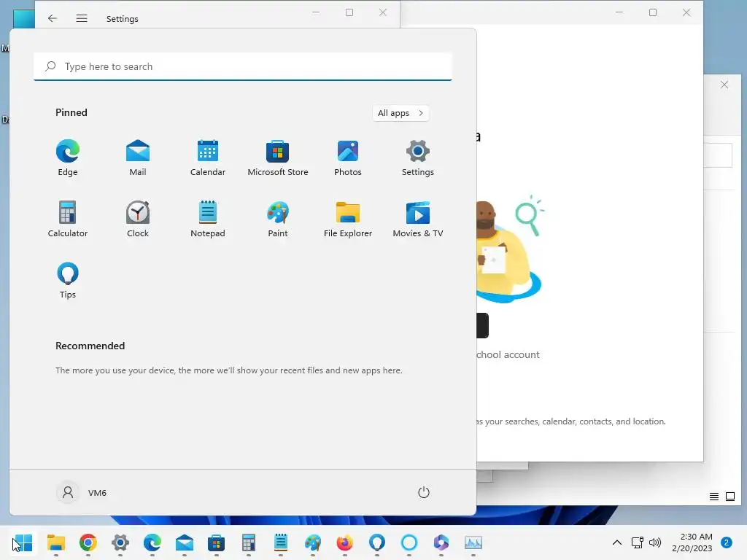The height and width of the screenshot is (560, 747).
Task: Open Paint from the taskbar
Action: coord(313,542)
